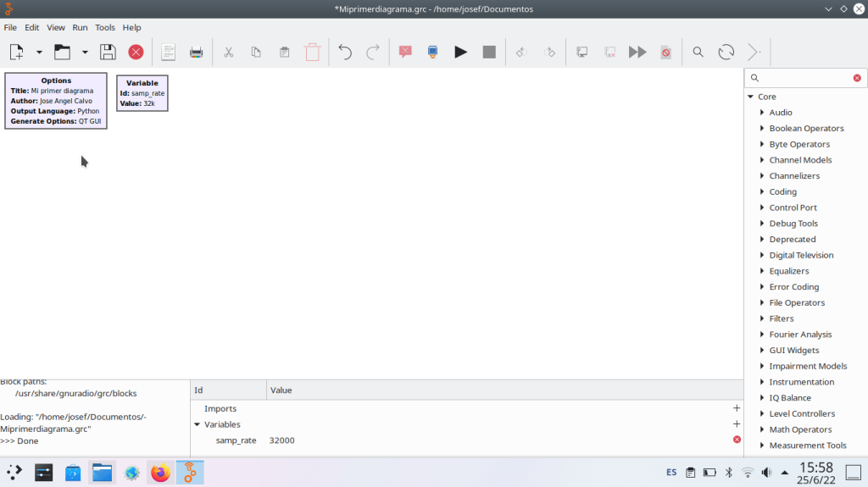The width and height of the screenshot is (868, 487).
Task: Click the print icon in the toolbar
Action: (197, 53)
